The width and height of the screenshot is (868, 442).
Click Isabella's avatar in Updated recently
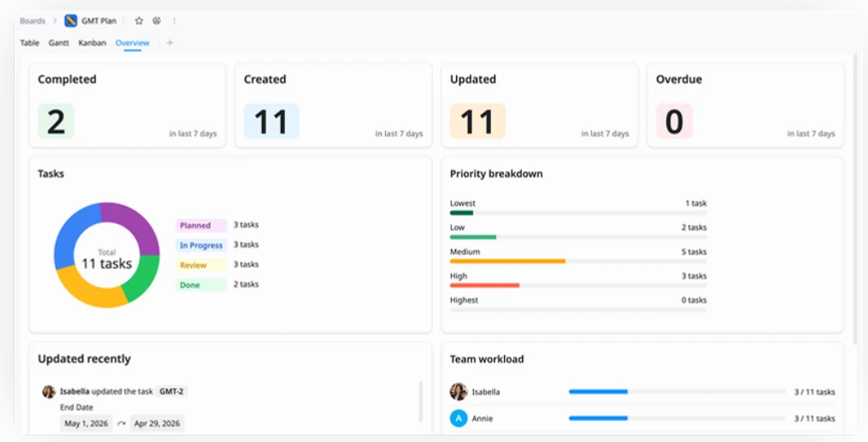click(49, 391)
